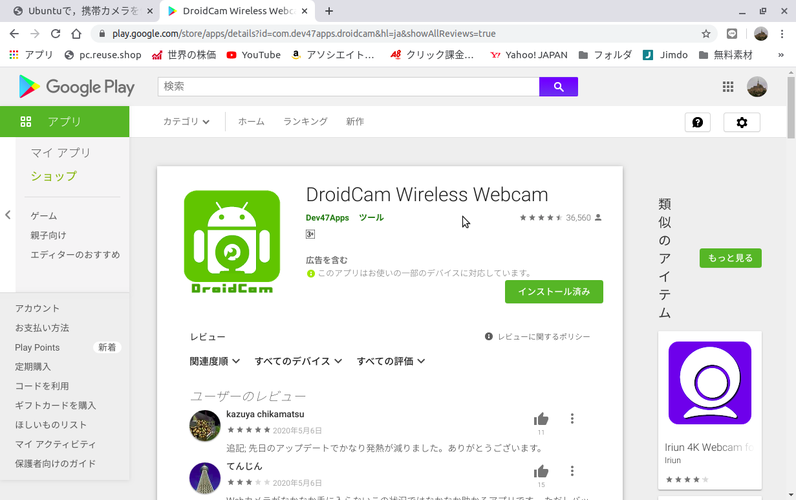Click the purple search magnifier button

tap(558, 87)
